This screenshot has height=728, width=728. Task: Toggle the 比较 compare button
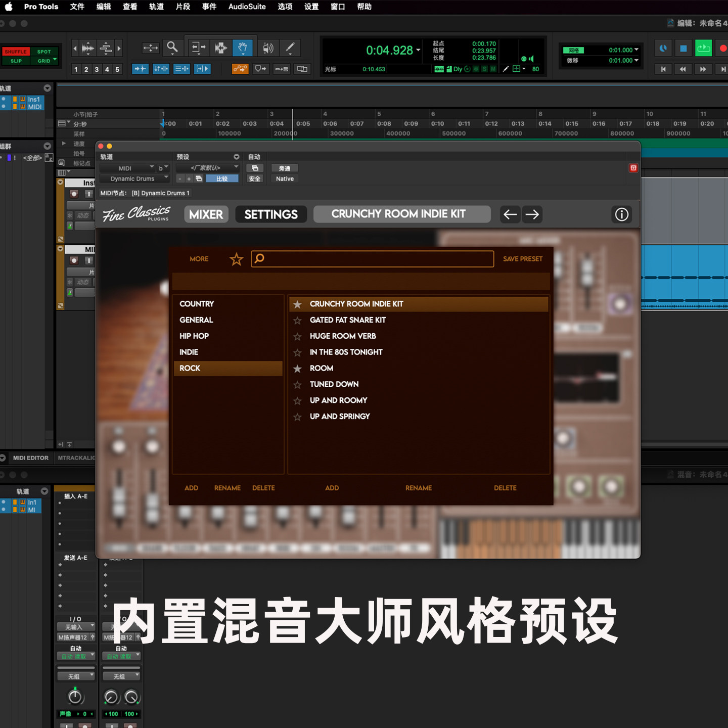click(x=222, y=178)
